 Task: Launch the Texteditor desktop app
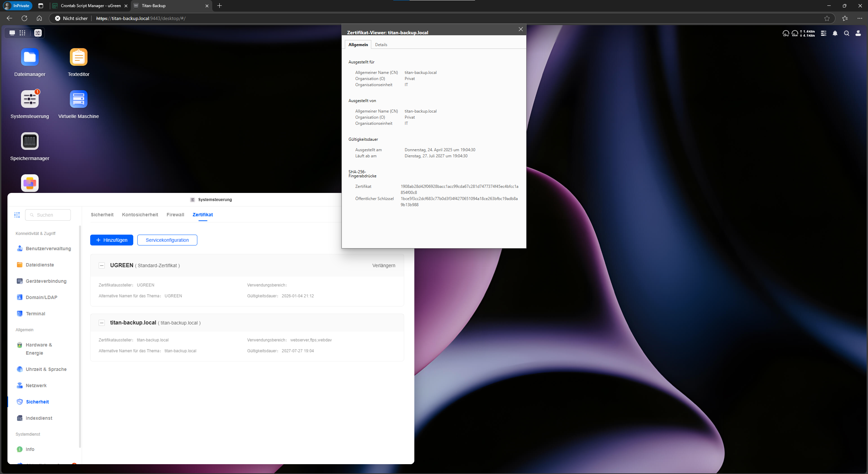(79, 57)
